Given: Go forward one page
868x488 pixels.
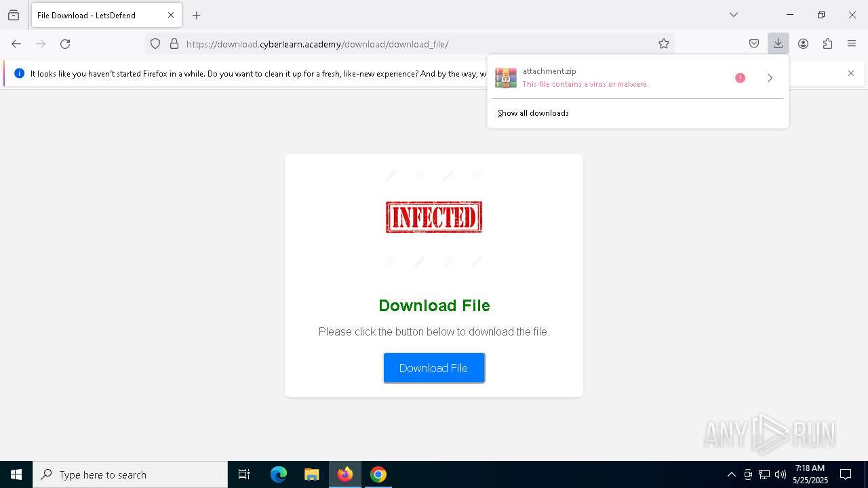Looking at the screenshot, I should [x=41, y=44].
